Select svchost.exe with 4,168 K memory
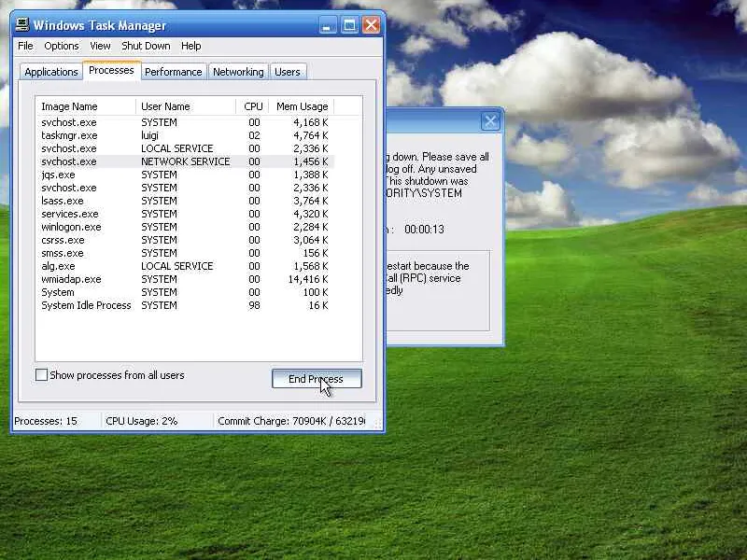747x560 pixels. point(185,122)
